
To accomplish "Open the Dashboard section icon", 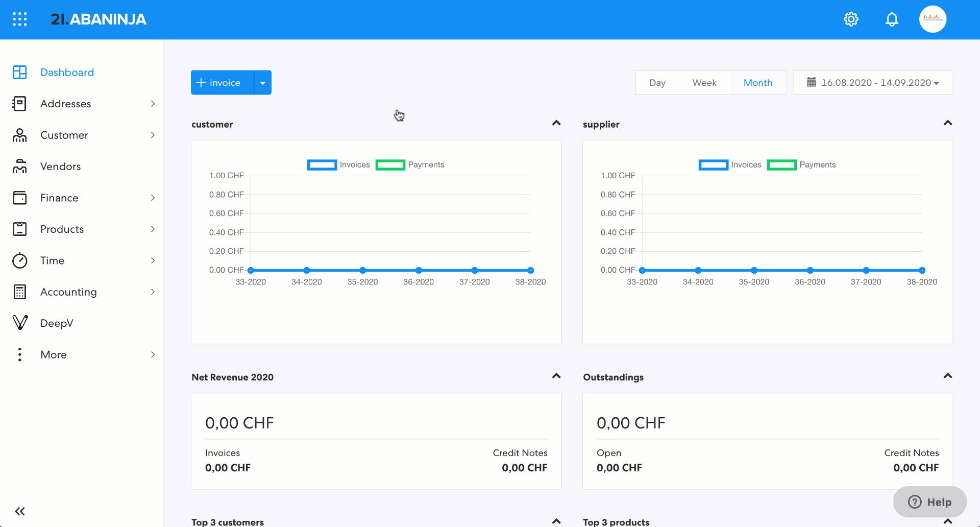I will [19, 72].
